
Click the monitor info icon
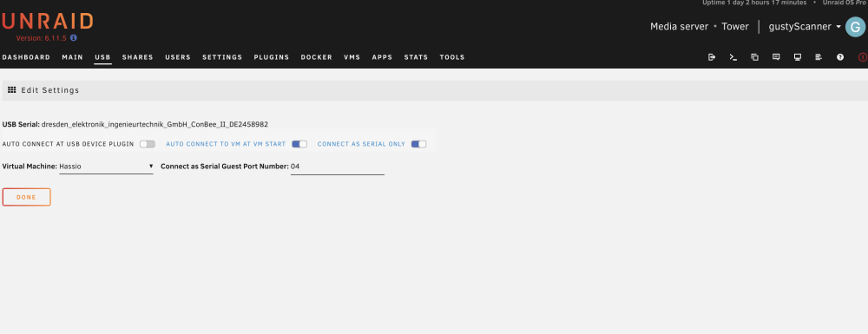pyautogui.click(x=798, y=57)
